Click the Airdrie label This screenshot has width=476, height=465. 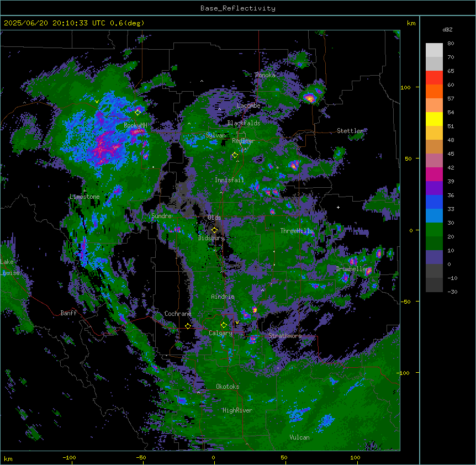click(223, 297)
